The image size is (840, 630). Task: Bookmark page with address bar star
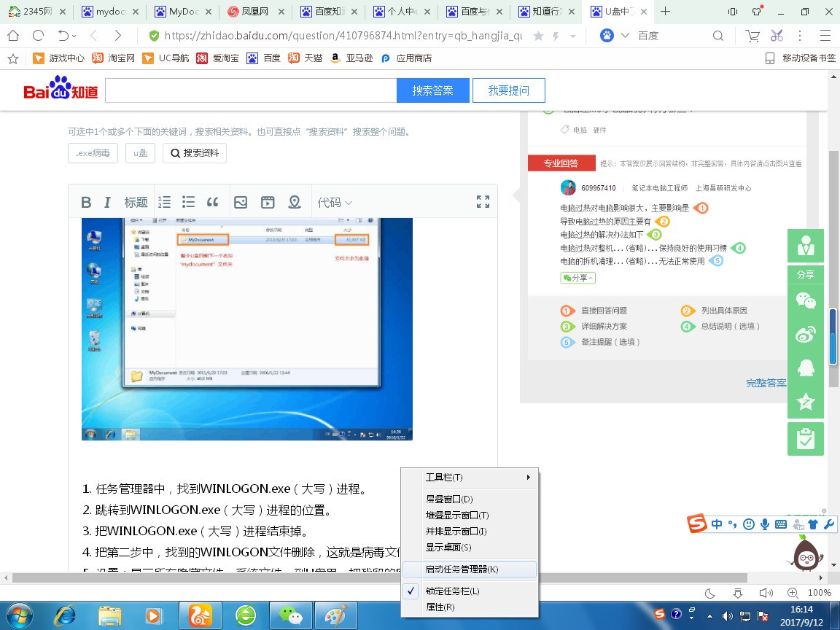(538, 36)
